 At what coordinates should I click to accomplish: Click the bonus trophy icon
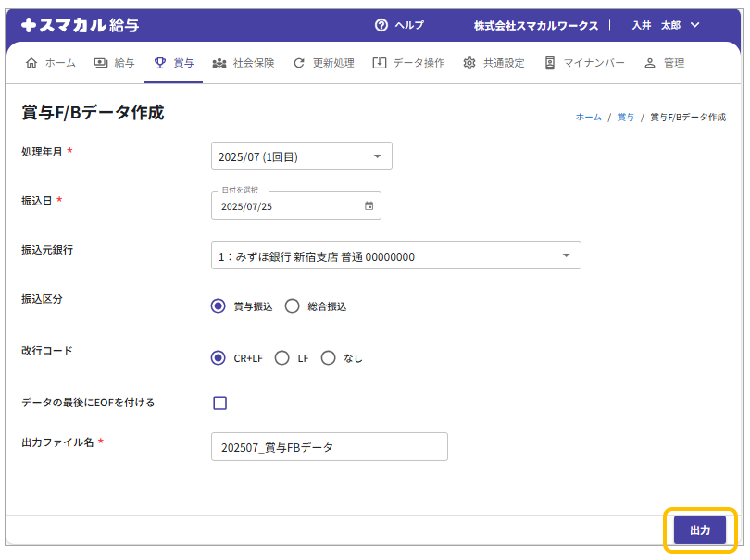160,63
